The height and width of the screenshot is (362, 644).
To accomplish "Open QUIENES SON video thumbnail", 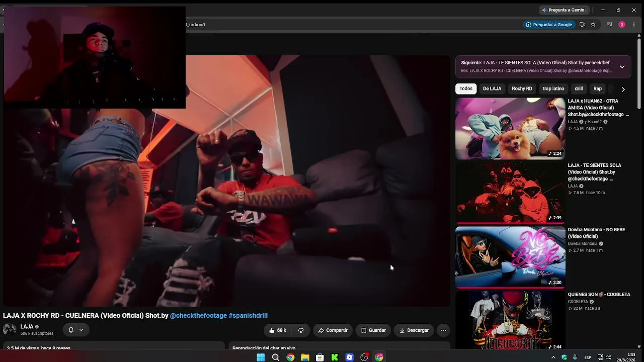I will (510, 320).
